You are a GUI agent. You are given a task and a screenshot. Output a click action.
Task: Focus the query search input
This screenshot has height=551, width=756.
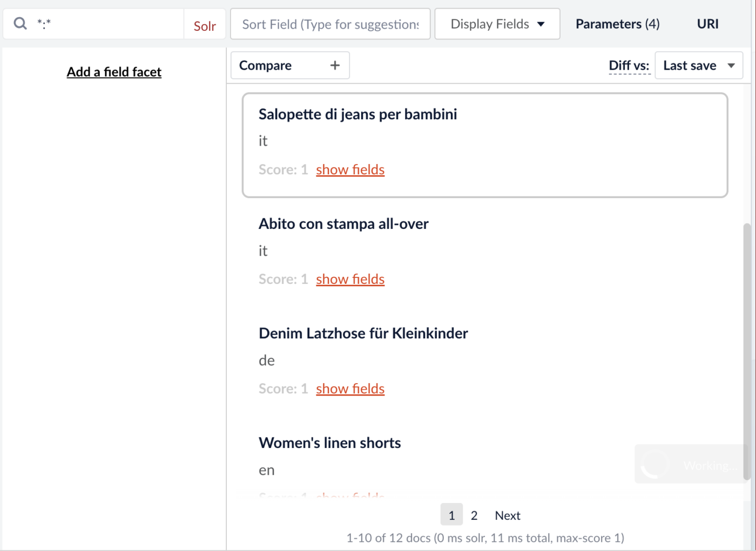click(x=108, y=23)
